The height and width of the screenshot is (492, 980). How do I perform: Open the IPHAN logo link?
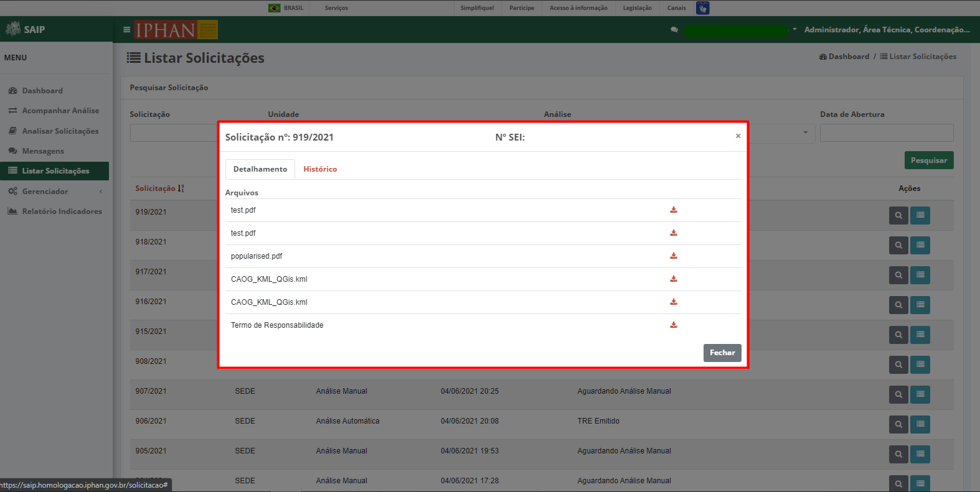(176, 30)
